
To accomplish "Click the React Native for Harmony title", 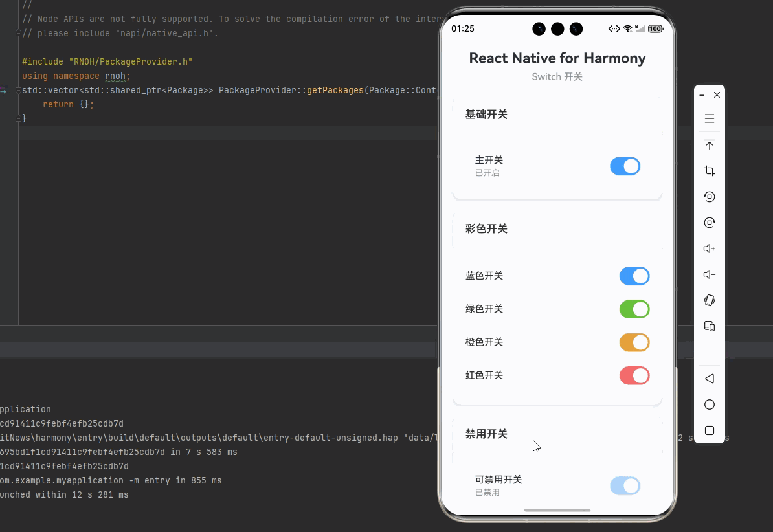I will [x=557, y=58].
